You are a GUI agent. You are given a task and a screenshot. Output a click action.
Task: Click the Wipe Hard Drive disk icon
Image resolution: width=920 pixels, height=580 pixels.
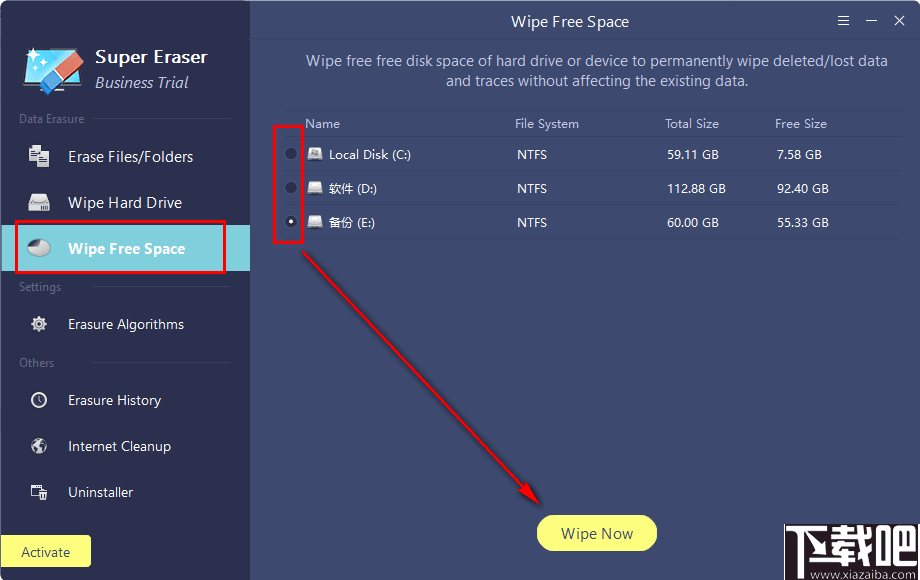coord(39,202)
